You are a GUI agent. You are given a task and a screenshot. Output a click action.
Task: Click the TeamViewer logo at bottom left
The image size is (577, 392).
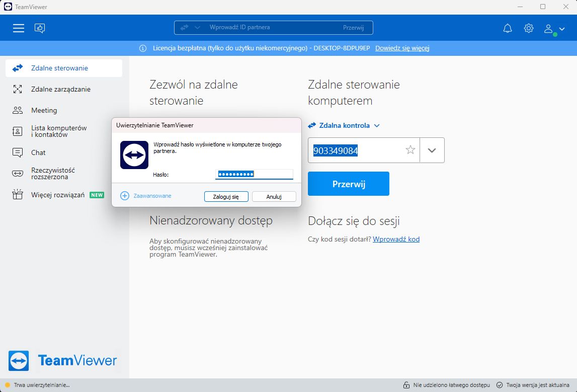point(62,361)
